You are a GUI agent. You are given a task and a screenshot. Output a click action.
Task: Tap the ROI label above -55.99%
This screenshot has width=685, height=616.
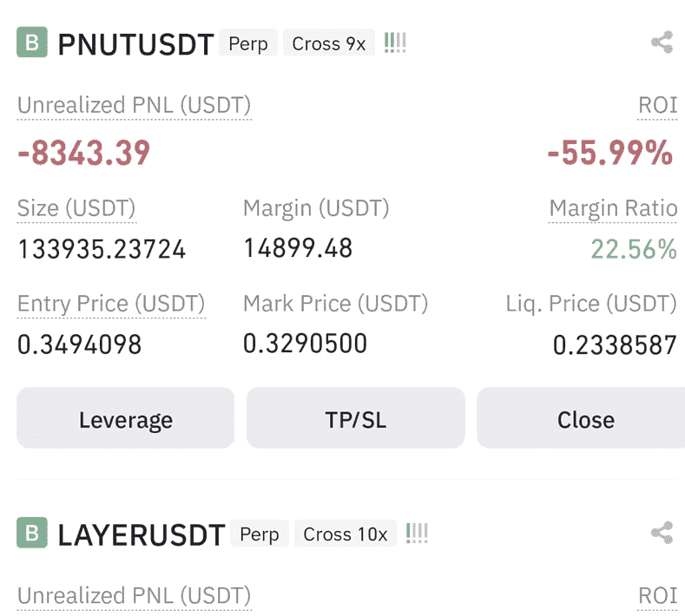(x=657, y=106)
